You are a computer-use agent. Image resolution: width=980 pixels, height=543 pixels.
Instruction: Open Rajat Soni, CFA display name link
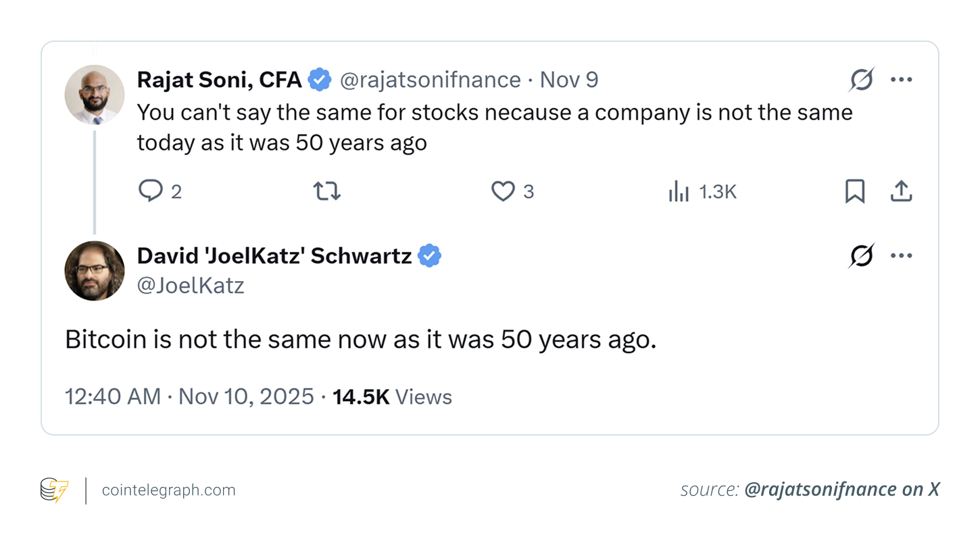tap(219, 80)
